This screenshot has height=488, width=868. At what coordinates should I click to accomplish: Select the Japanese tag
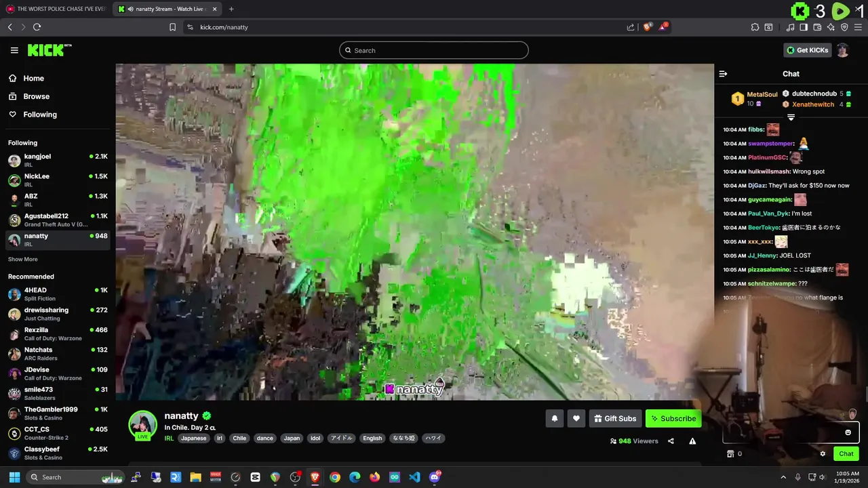(x=193, y=439)
